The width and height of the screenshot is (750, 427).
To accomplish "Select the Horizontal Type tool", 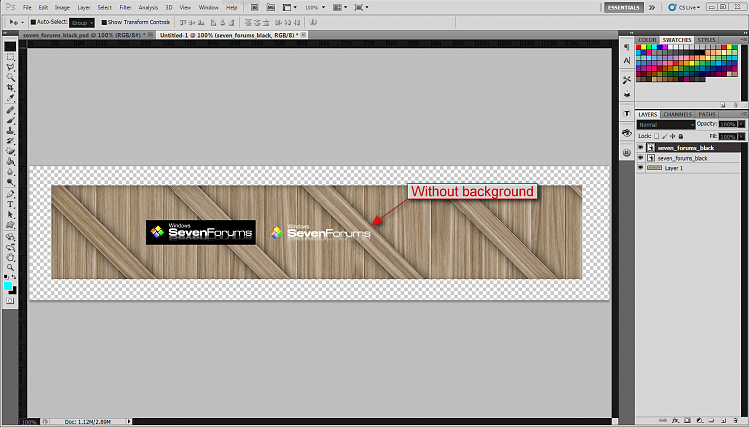I will tap(10, 205).
